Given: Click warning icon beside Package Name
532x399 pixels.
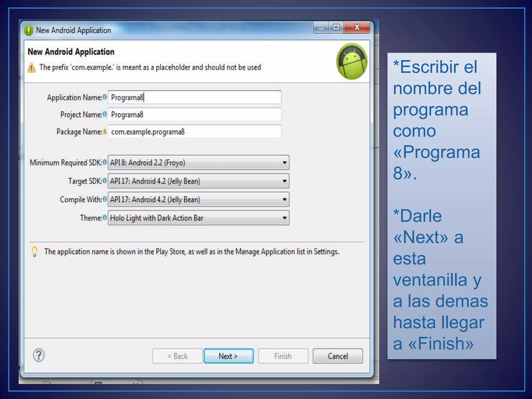Looking at the screenshot, I should (x=105, y=132).
